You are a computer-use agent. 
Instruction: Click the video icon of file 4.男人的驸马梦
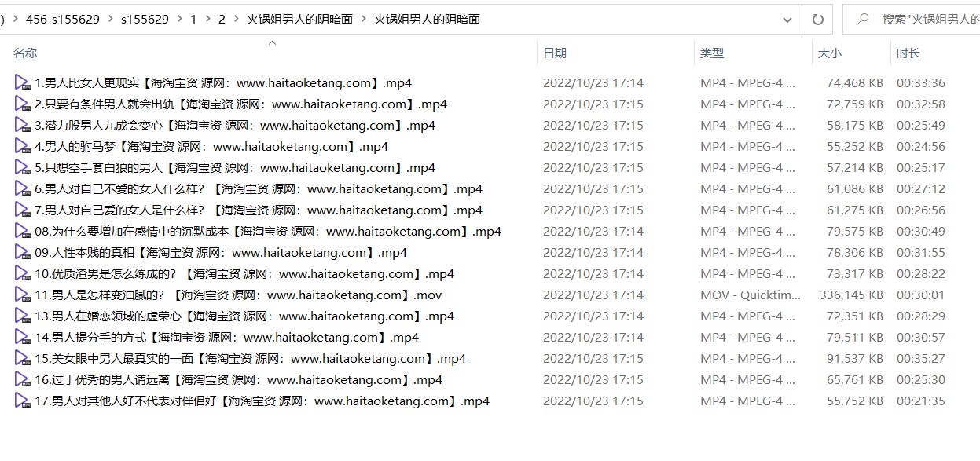22,146
